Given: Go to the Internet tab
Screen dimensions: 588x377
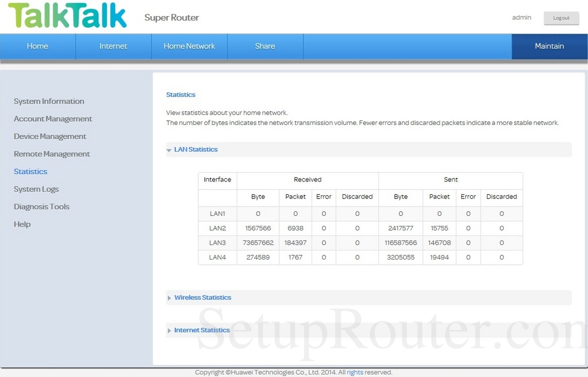Looking at the screenshot, I should tap(113, 46).
